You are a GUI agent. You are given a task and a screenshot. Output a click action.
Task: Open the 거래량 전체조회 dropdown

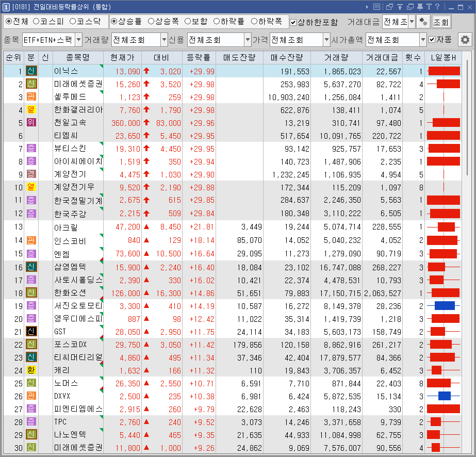[164, 40]
